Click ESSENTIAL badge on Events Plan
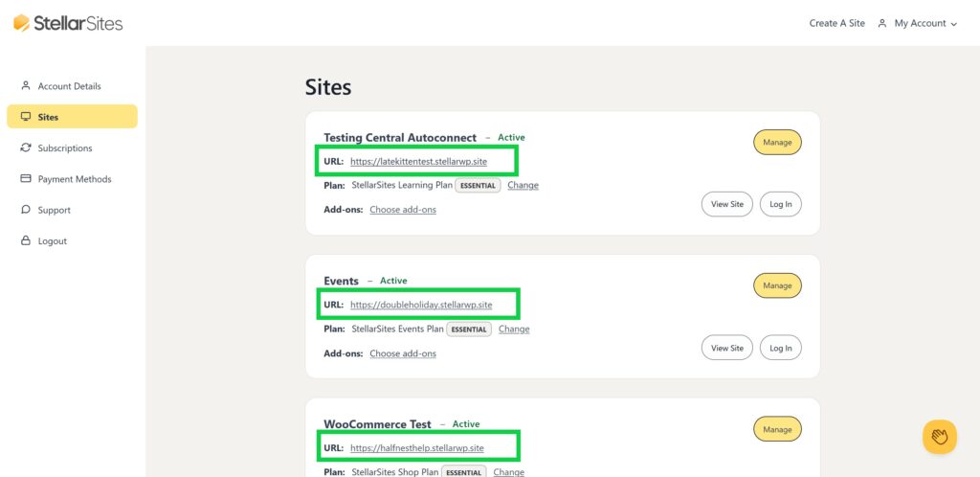The width and height of the screenshot is (980, 477). (x=469, y=329)
